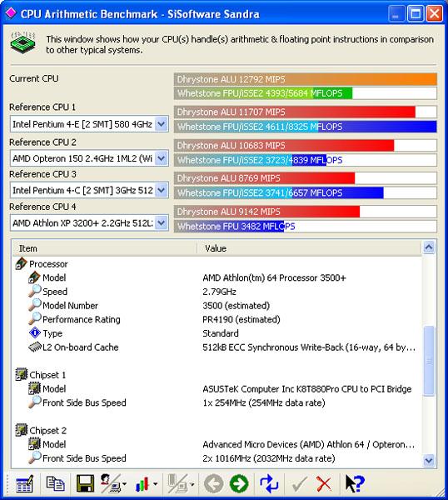This screenshot has height=500, width=448.
Task: Click the Sandra diamond title bar icon
Action: click(11, 13)
